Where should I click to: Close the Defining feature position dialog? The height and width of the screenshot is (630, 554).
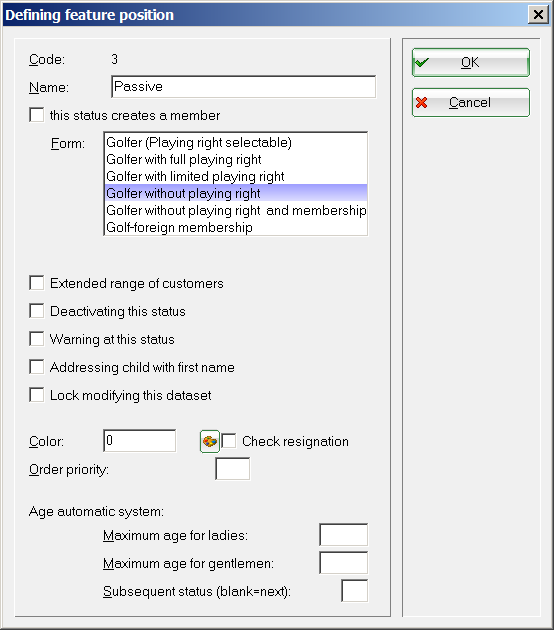click(538, 15)
